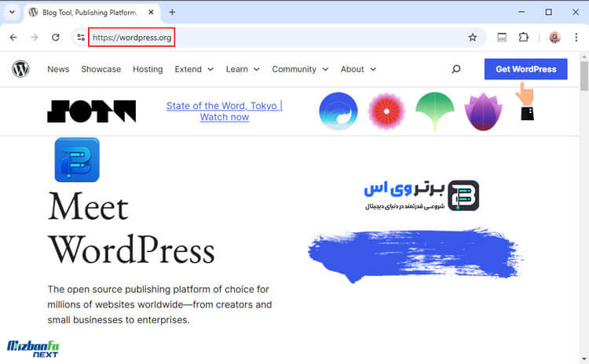Click the scrollbar down arrow
The image size is (589, 364).
coord(584,359)
